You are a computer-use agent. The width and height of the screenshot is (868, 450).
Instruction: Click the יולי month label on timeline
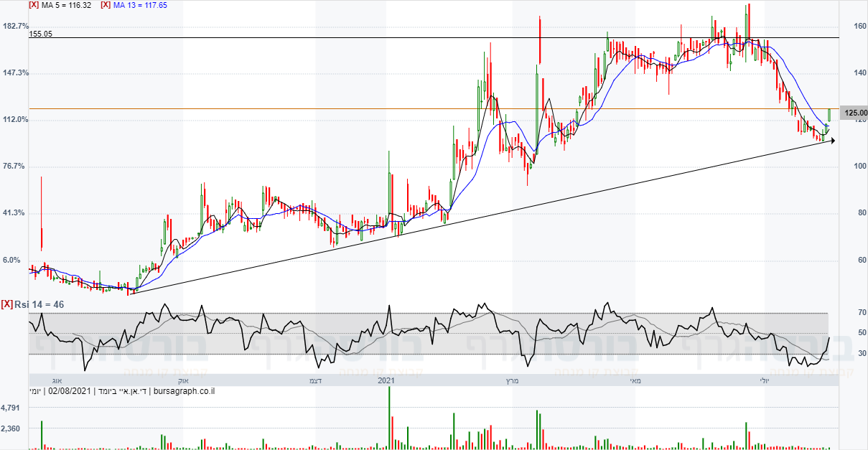pyautogui.click(x=765, y=380)
